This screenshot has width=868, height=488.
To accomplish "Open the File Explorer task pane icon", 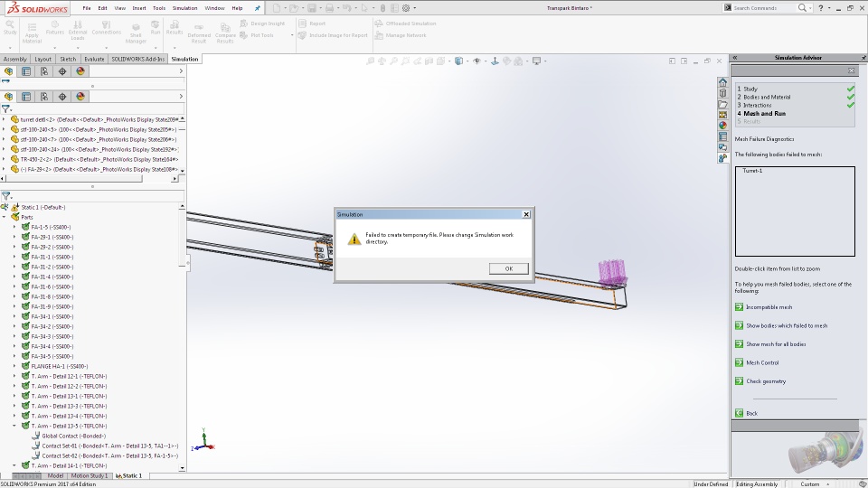I will click(x=722, y=104).
